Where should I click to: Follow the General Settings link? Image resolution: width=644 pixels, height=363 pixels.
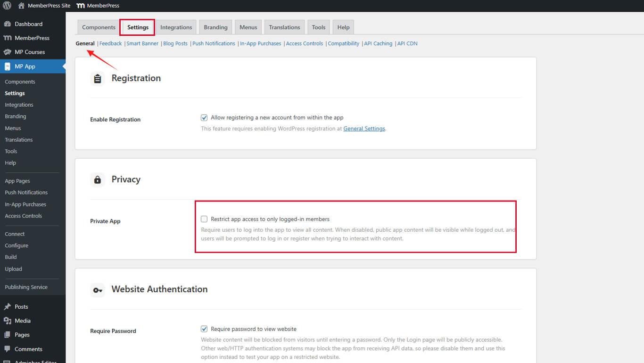[364, 128]
